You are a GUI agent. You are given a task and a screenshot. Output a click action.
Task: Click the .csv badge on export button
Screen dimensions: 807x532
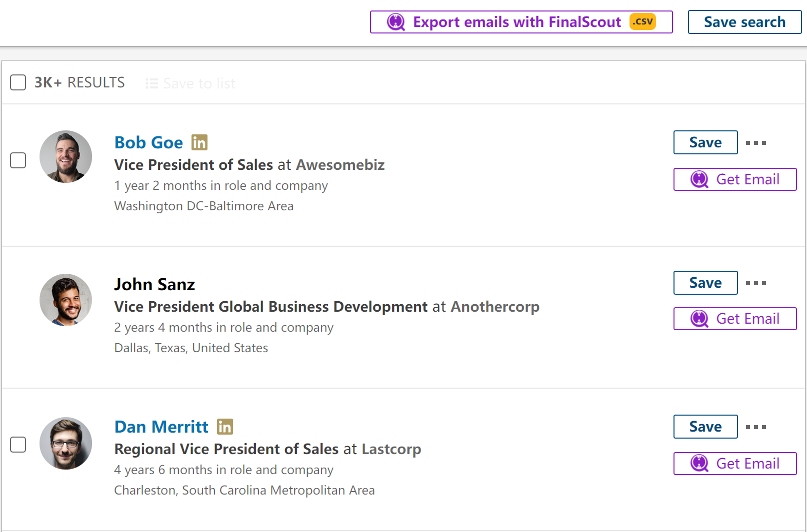point(642,21)
